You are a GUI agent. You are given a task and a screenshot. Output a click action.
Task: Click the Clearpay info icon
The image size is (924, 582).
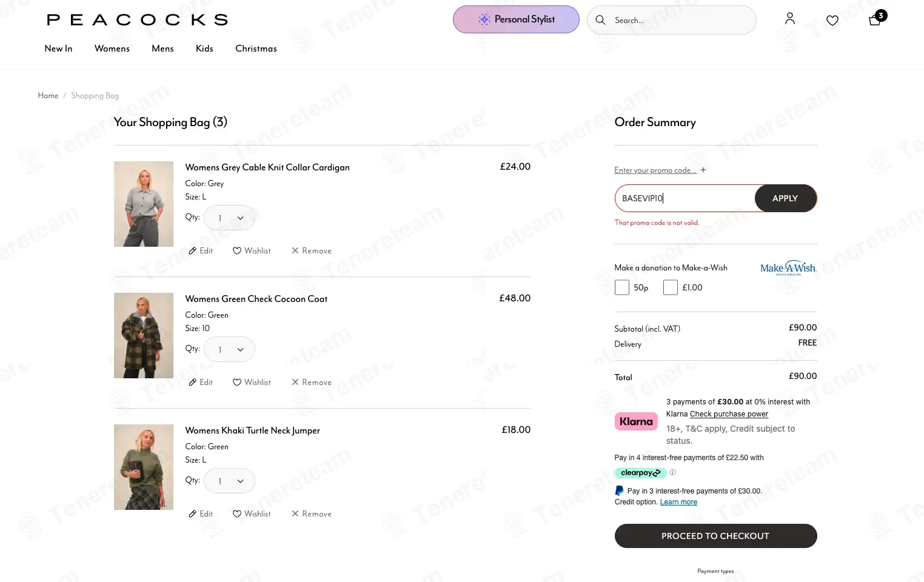(x=673, y=472)
